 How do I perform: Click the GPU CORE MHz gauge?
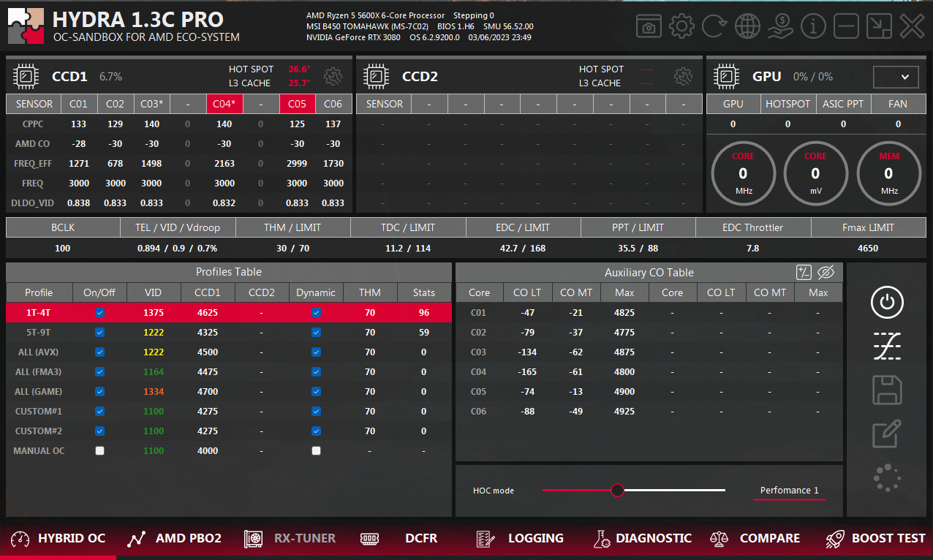743,173
